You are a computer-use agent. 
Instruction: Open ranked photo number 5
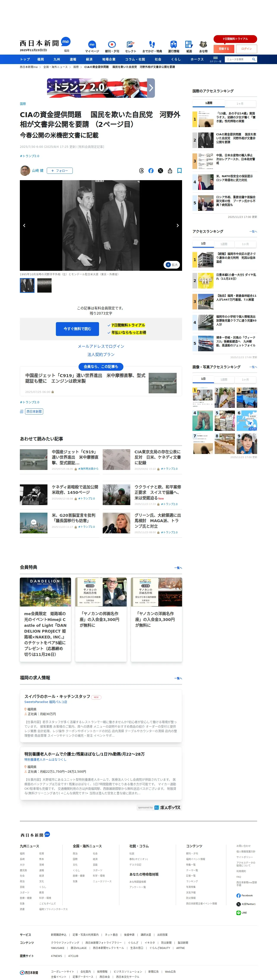pyautogui.click(x=225, y=420)
